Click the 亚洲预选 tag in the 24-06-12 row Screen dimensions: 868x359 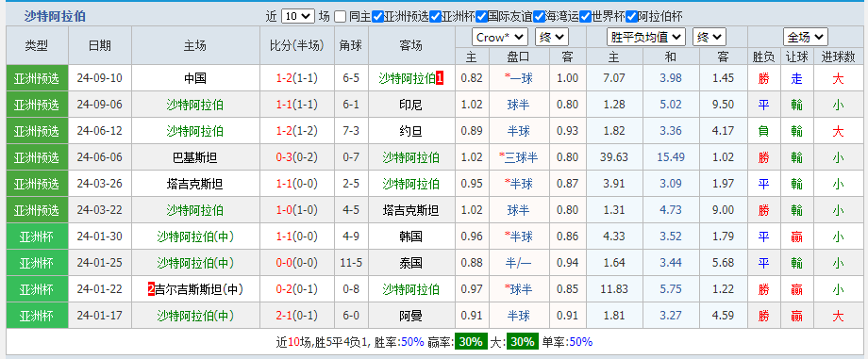tap(37, 131)
